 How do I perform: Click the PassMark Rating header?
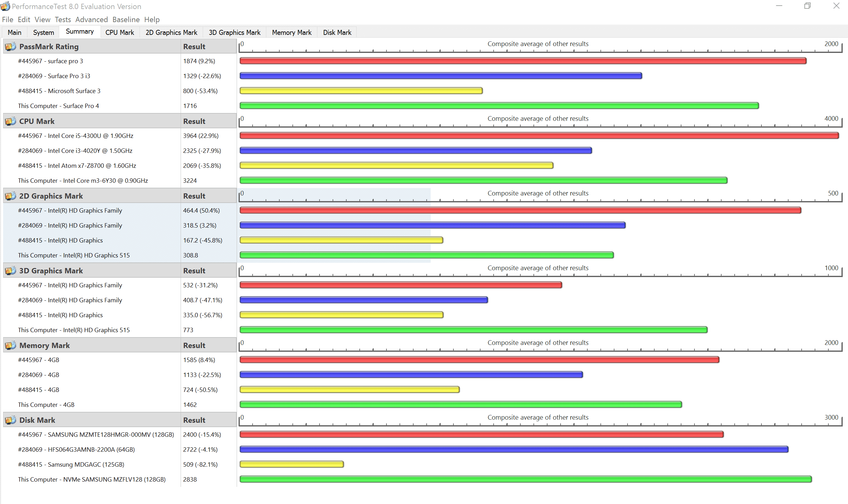(x=92, y=46)
